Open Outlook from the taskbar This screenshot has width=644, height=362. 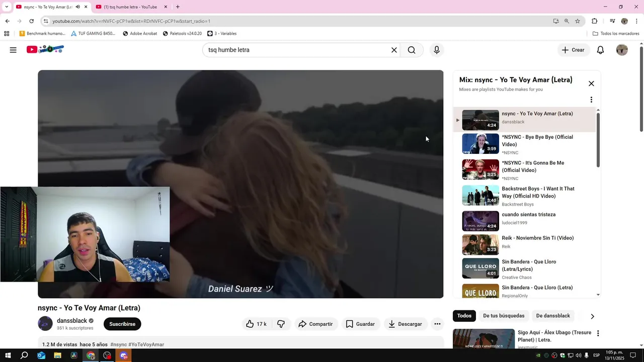point(41,355)
